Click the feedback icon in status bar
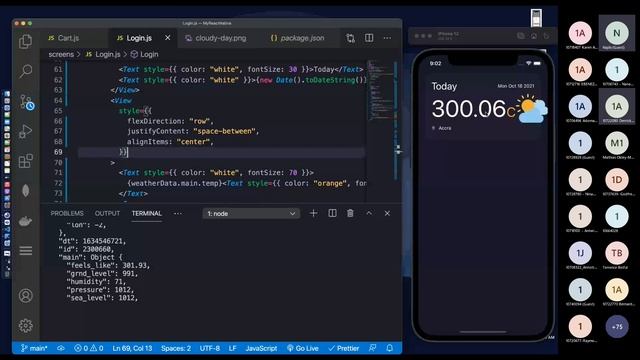 pyautogui.click(x=372, y=348)
